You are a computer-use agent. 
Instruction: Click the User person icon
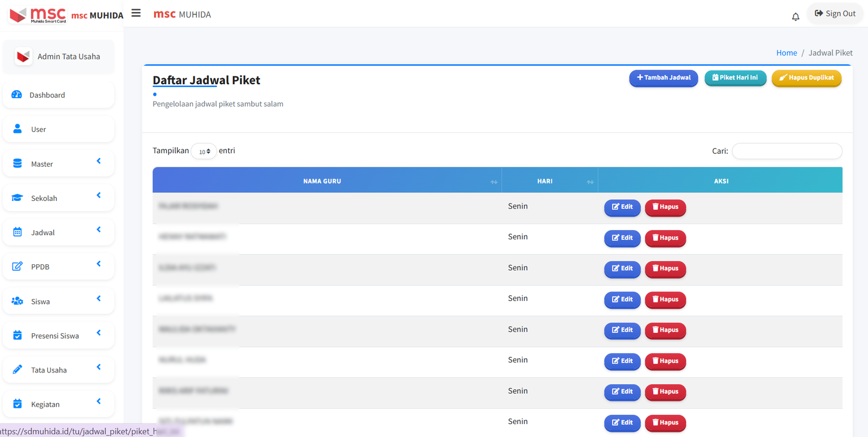(17, 129)
